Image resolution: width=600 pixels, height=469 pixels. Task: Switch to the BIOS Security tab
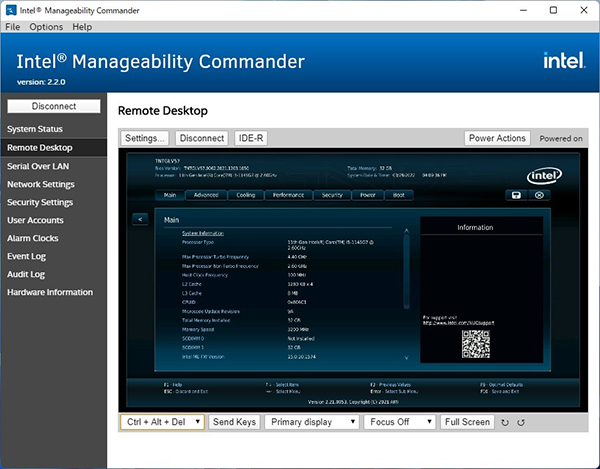(x=332, y=195)
